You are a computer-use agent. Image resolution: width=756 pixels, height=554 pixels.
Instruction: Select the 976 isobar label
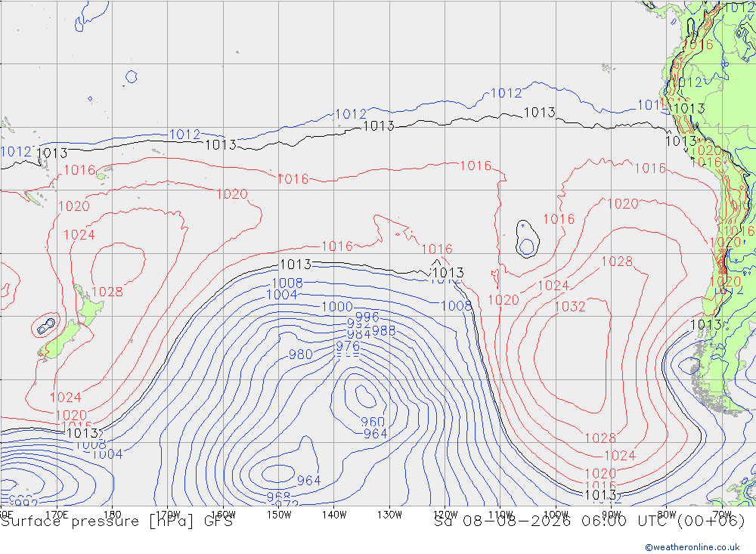coord(348,345)
